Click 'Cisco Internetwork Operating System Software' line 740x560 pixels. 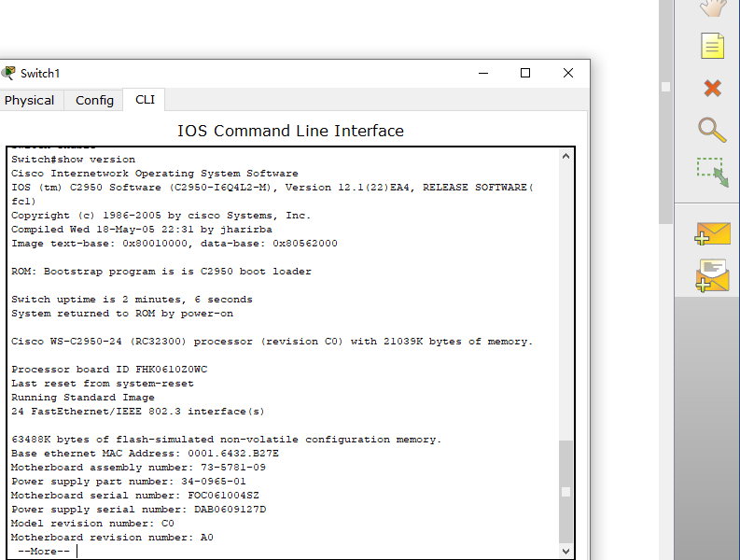click(x=155, y=174)
